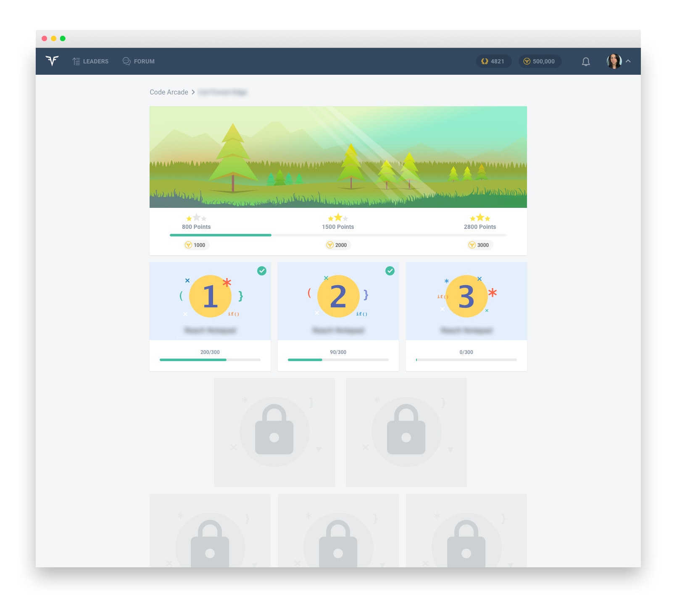Viewport: 677px width, 616px height.
Task: Click the green checkmark on level 2
Action: click(390, 272)
